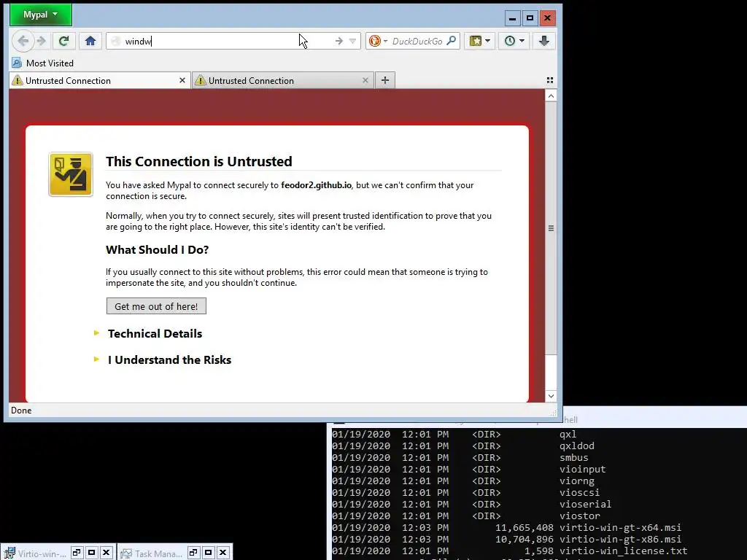
Task: Open the History clock button
Action: click(510, 41)
